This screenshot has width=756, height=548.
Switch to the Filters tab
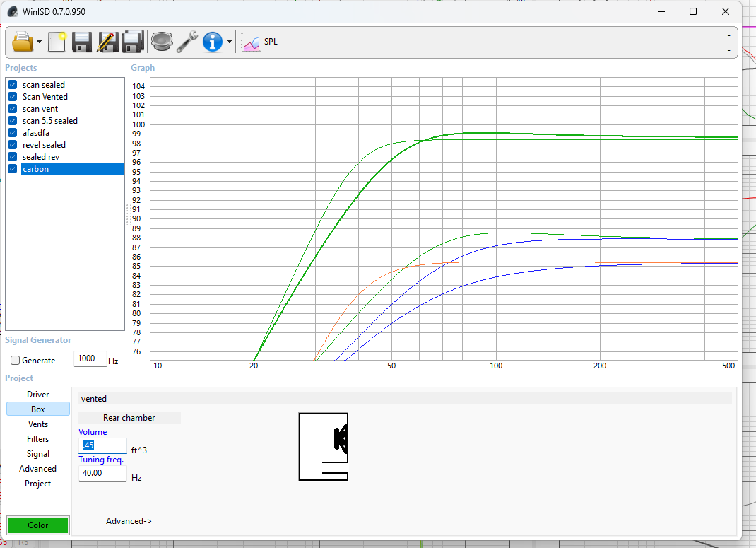[38, 439]
